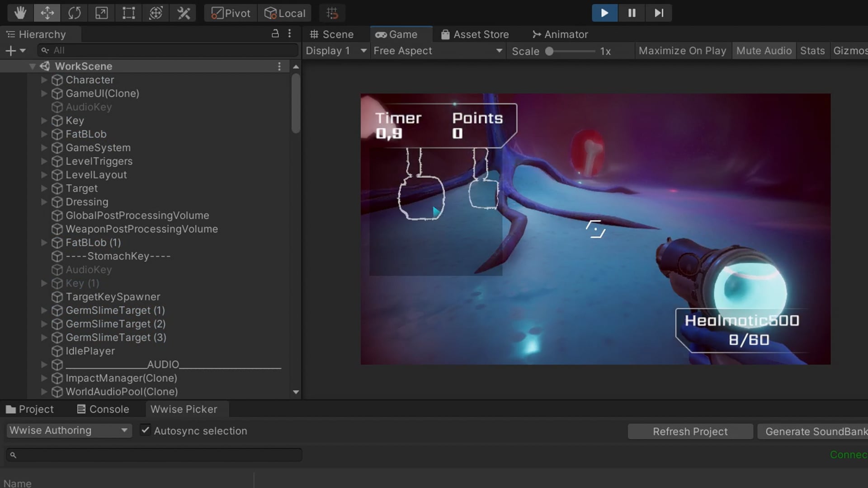
Task: Click the Play button
Action: [604, 13]
